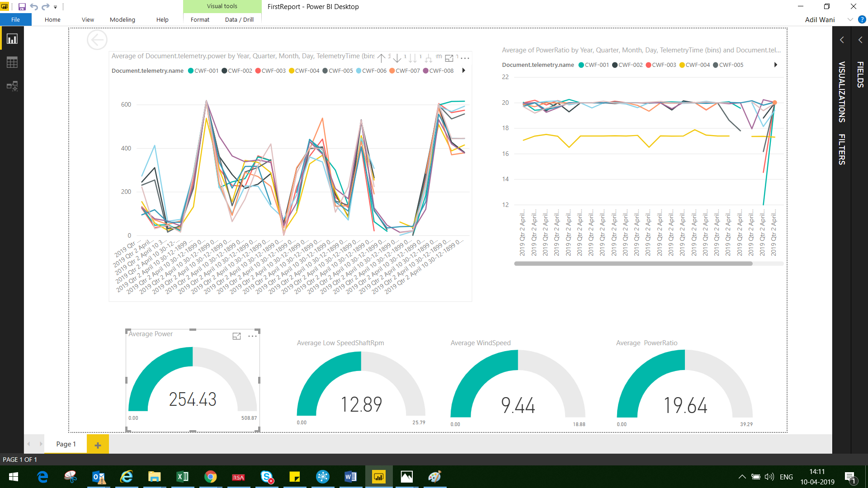
Task: Open Google Chrome from taskbar
Action: pyautogui.click(x=211, y=477)
